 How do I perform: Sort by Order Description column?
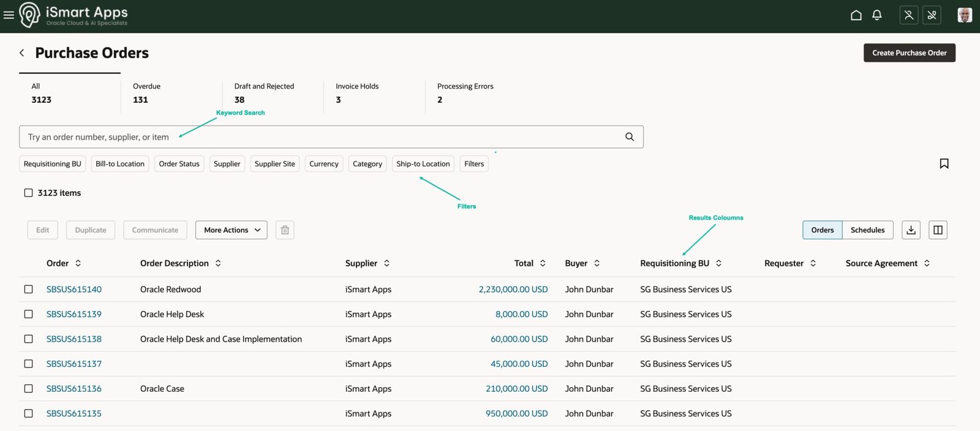218,263
